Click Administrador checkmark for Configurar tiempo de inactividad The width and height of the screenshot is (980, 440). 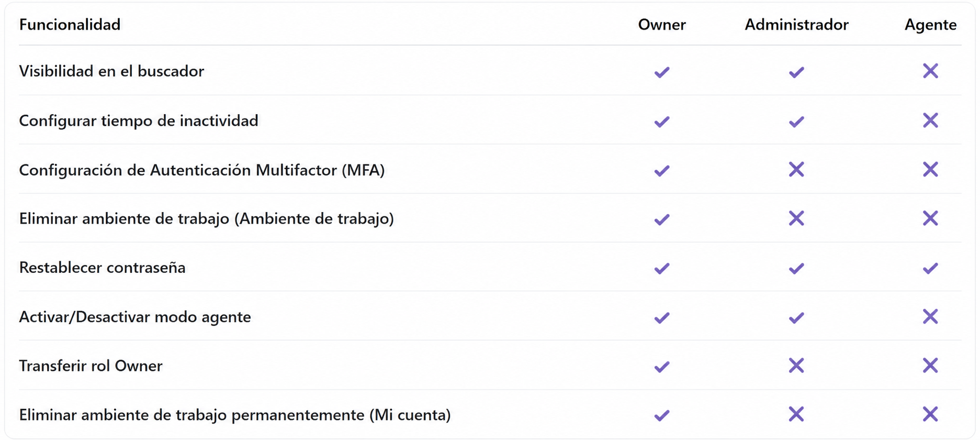[x=796, y=122]
